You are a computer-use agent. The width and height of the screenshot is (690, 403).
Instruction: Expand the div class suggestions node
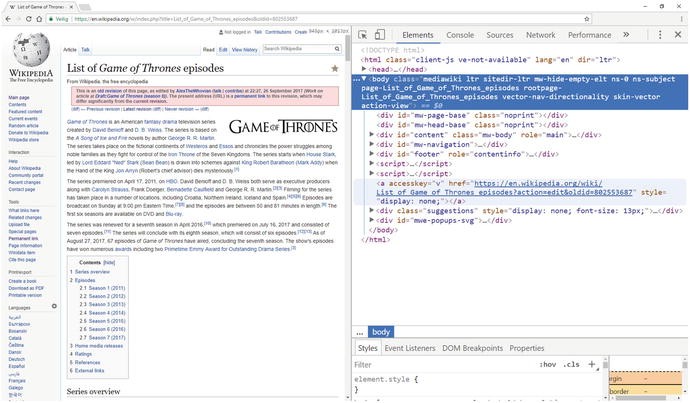click(x=371, y=211)
